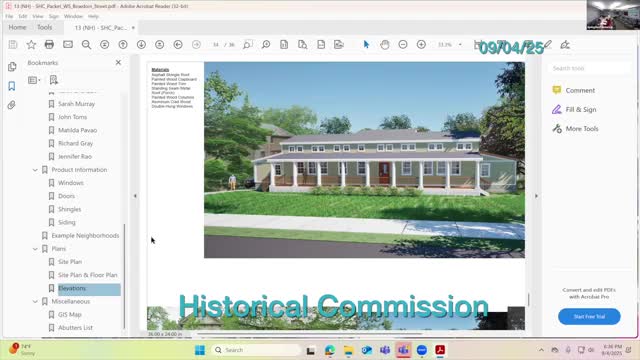Open the File menu

(x=9, y=16)
